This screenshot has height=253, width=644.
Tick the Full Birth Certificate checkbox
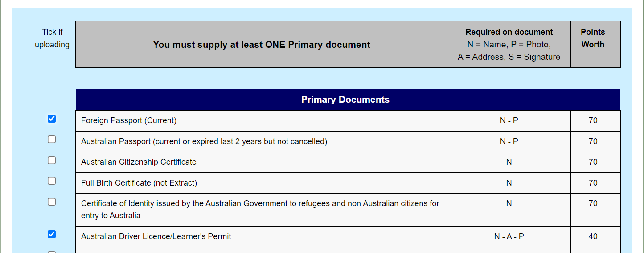click(52, 181)
